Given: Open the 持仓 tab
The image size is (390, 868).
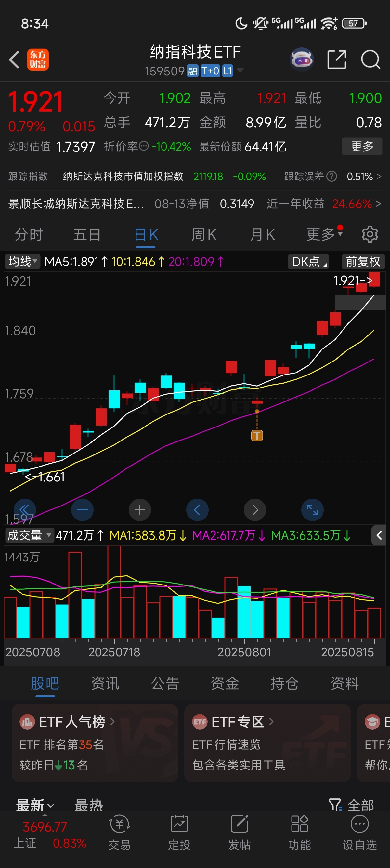Looking at the screenshot, I should (285, 683).
